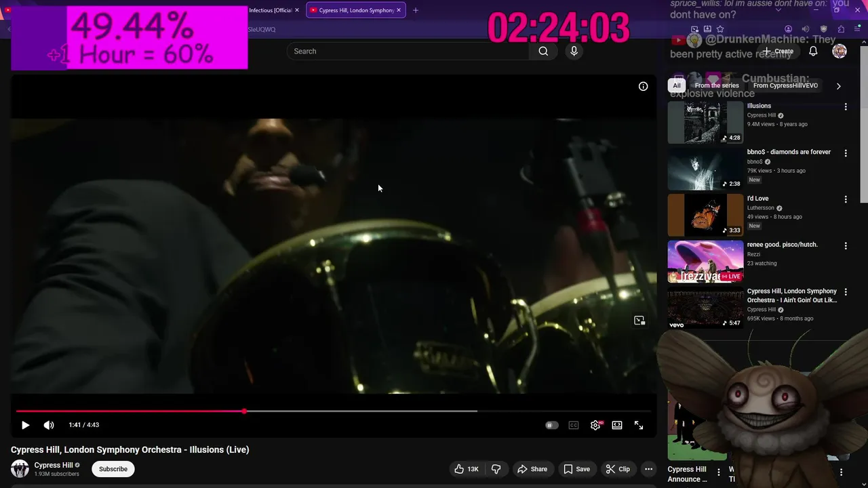
Task: Switch the player to theater mode
Action: click(617, 425)
